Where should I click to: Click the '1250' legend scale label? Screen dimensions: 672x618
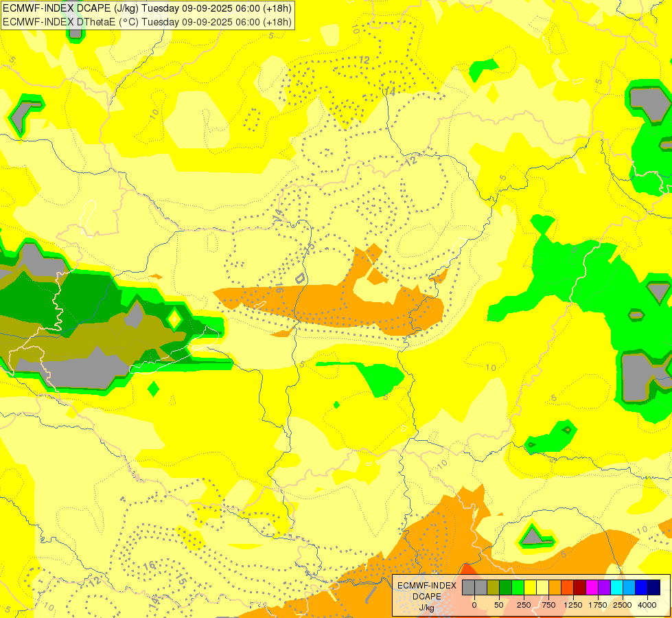[573, 605]
